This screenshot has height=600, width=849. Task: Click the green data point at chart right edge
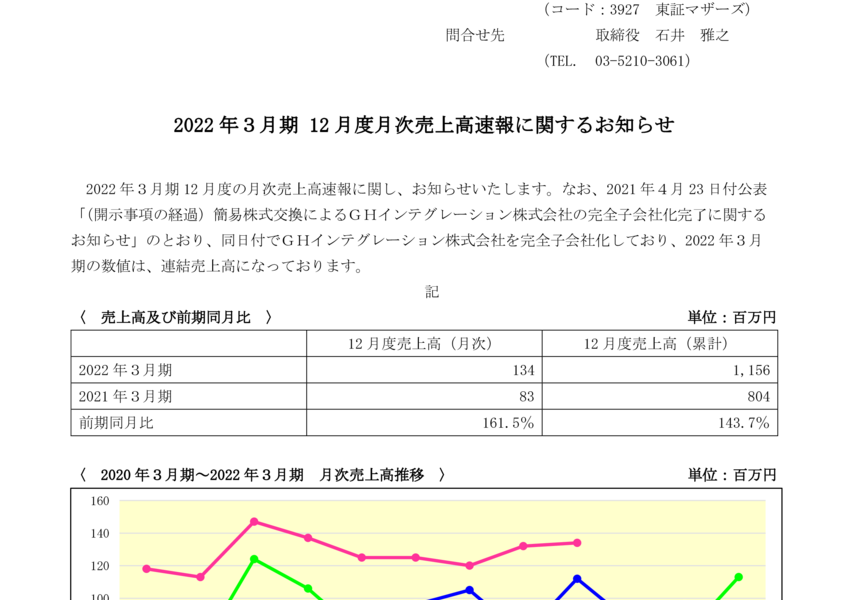click(x=738, y=577)
